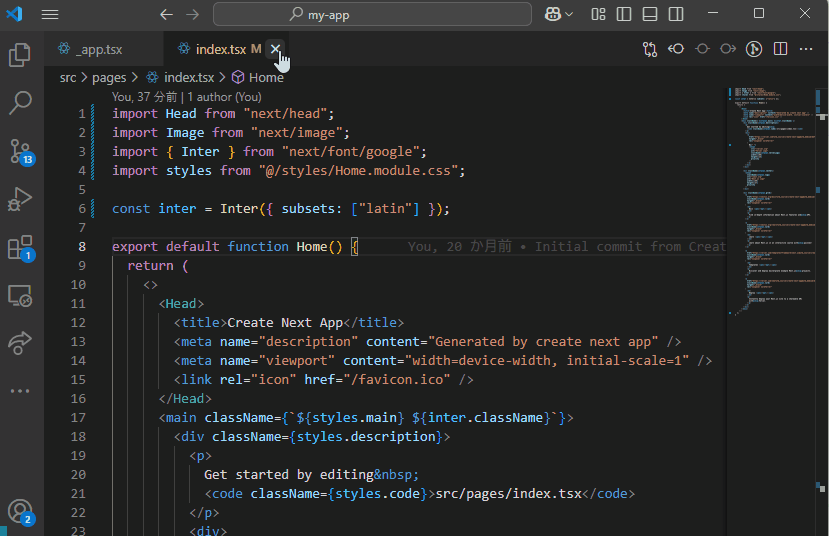Click the return keyword on line 9
829x536 pixels.
pyautogui.click(x=150, y=266)
